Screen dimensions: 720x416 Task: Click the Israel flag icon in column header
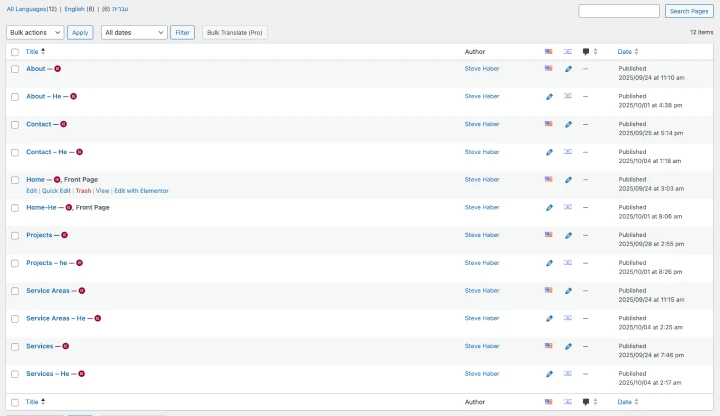click(x=568, y=51)
